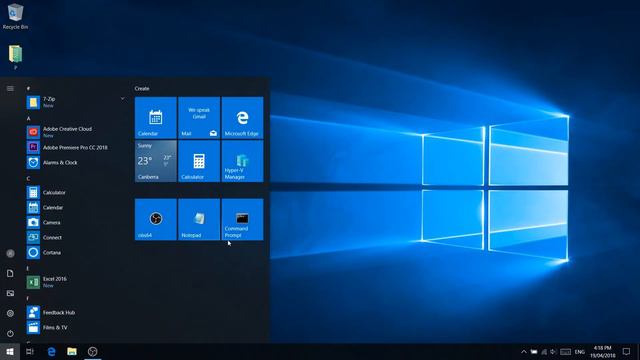640x360 pixels.
Task: Click the 'Create' tile group header
Action: (142, 88)
